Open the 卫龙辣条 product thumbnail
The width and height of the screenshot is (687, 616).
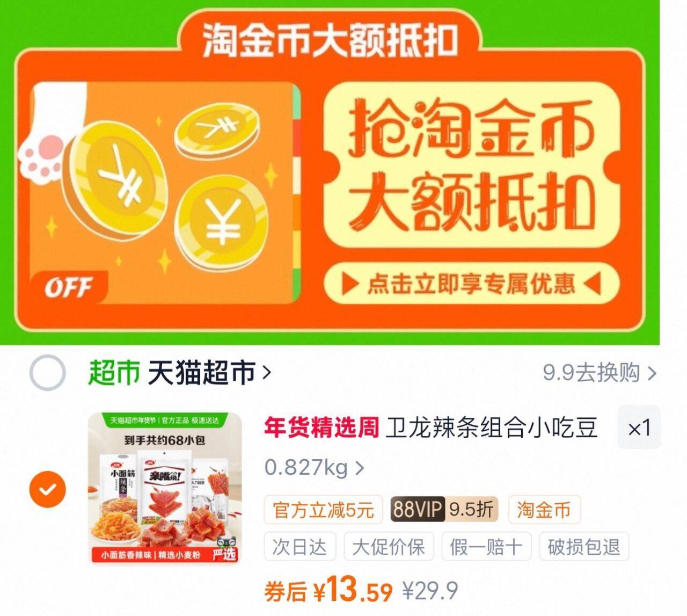165,489
